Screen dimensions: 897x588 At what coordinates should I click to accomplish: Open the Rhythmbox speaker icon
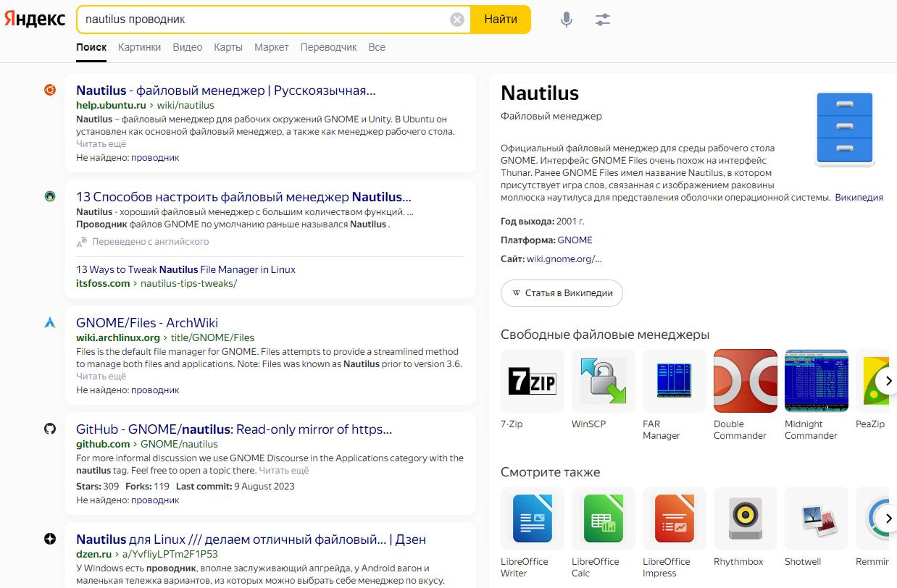(x=746, y=518)
